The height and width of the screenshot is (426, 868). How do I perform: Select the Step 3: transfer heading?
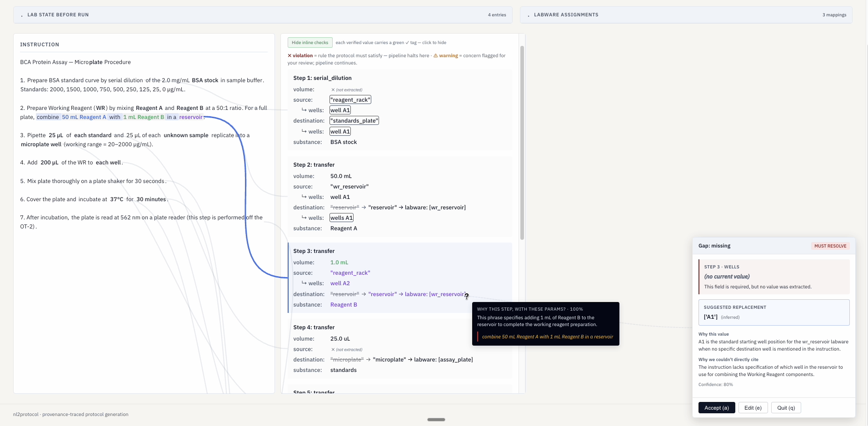click(x=314, y=251)
